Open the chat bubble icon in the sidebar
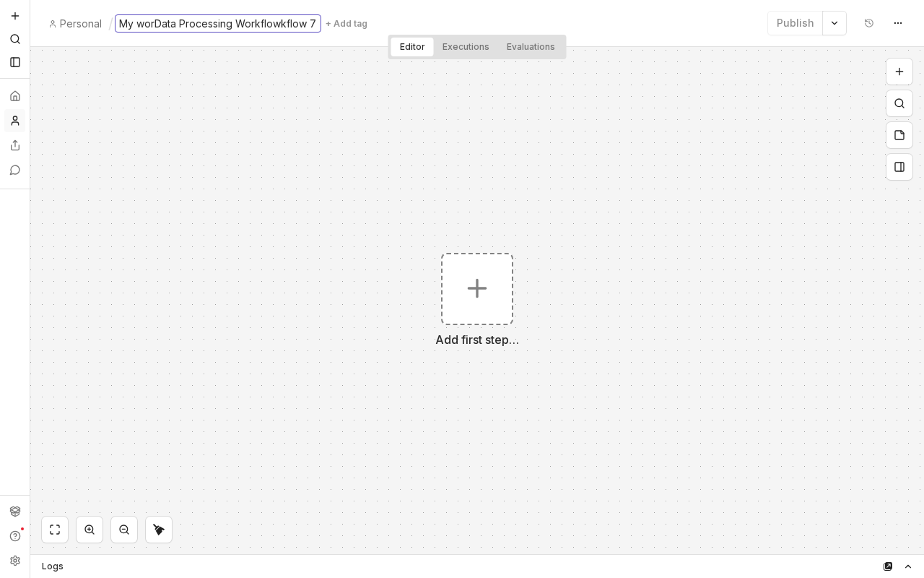The image size is (924, 578). [x=15, y=170]
